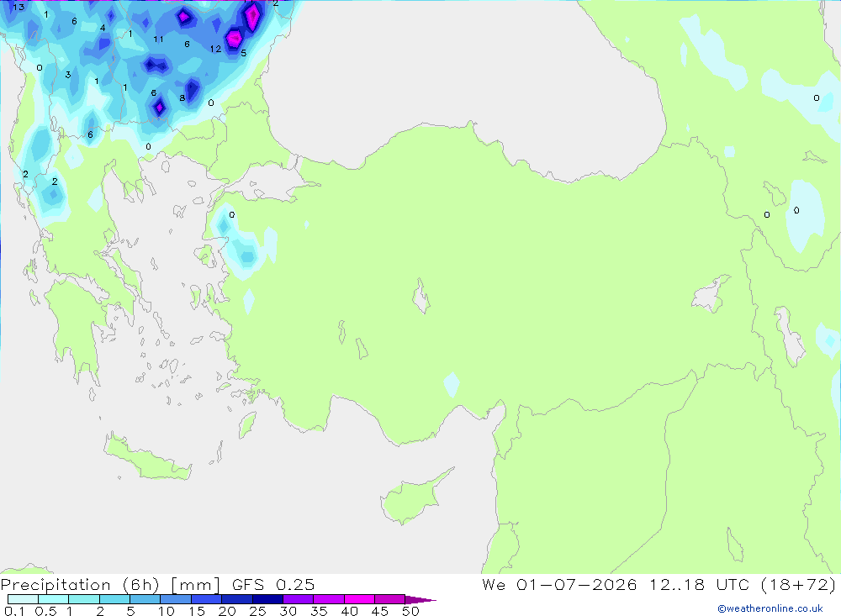
Task: Click the '0.1' legend scale label
Action: [14, 611]
